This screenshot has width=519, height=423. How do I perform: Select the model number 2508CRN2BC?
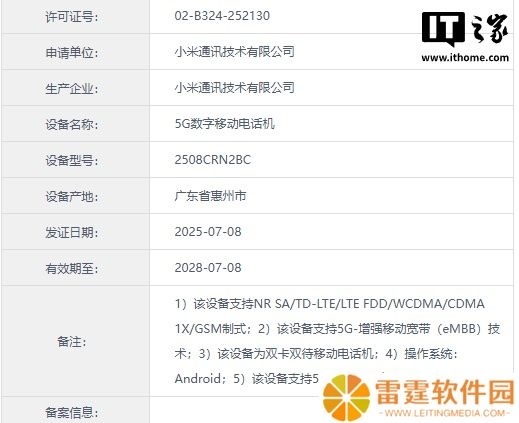[213, 160]
